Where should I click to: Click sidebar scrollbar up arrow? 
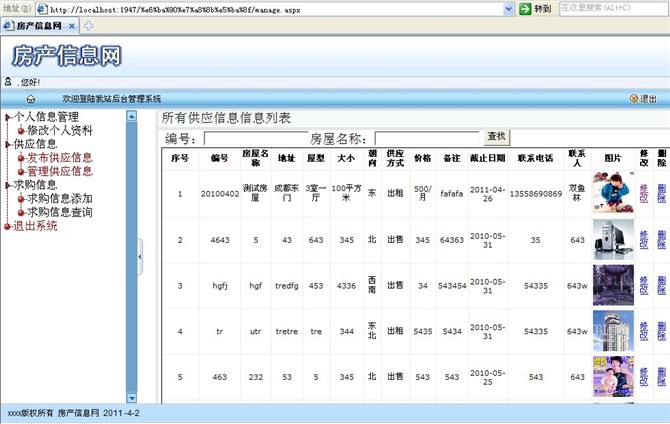tap(132, 116)
